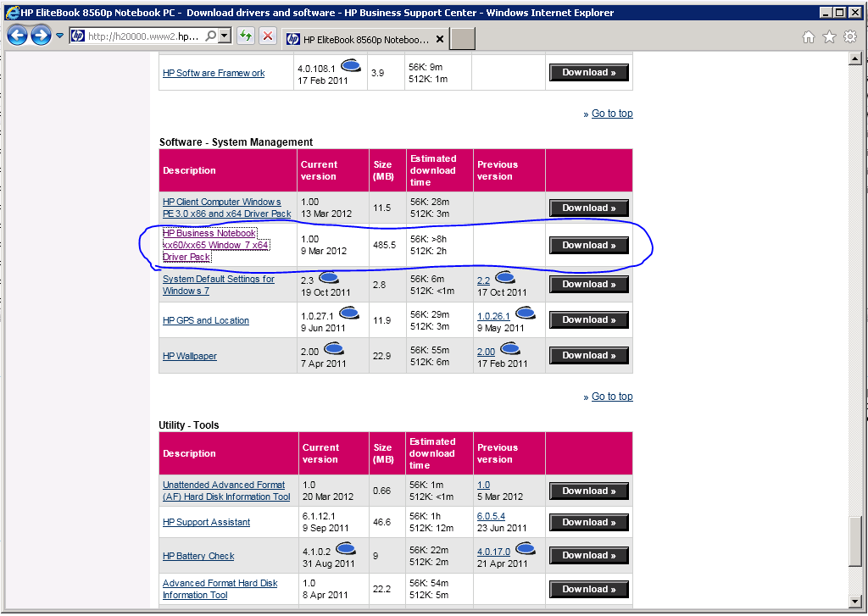Download HP Software Framework

(x=589, y=73)
